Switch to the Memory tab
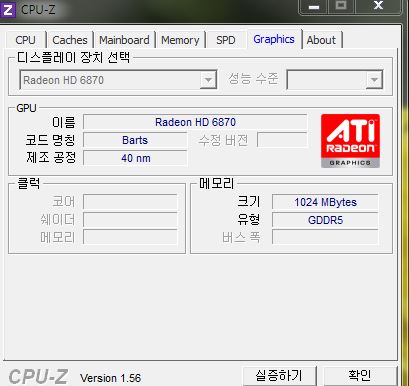This screenshot has height=386, width=409. coord(180,40)
